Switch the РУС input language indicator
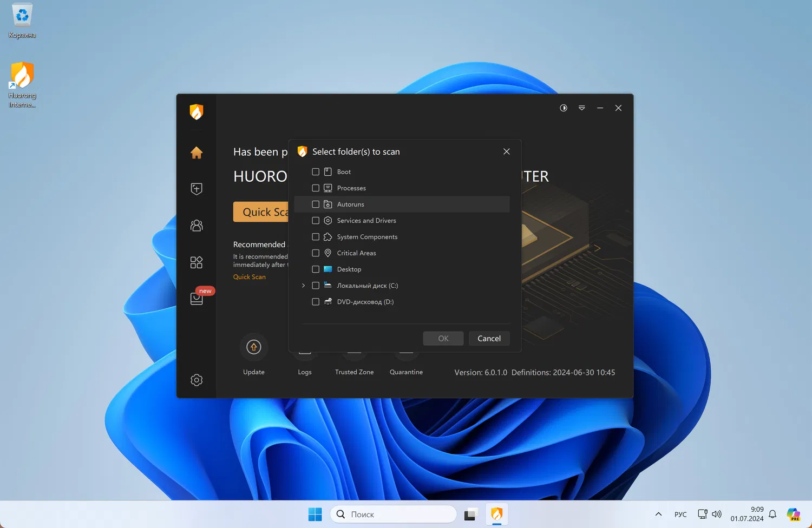Screen dimensions: 812x528 (x=680, y=514)
